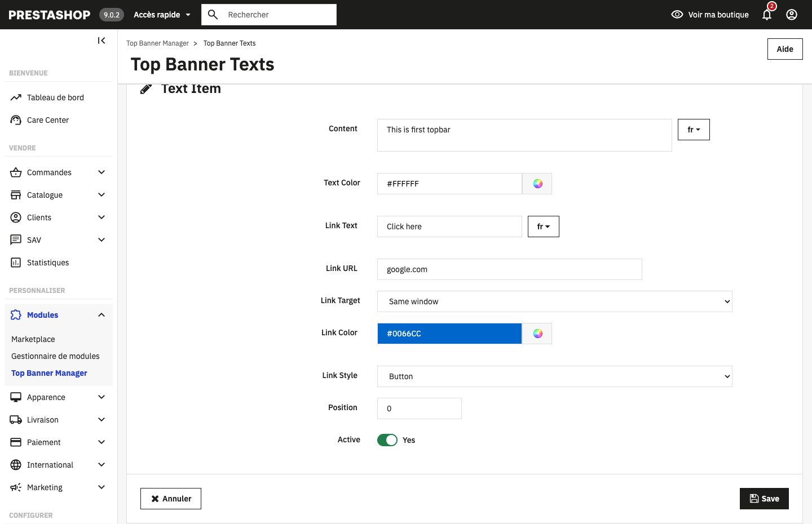This screenshot has height=524, width=812.
Task: Click the Annuler button
Action: (171, 499)
